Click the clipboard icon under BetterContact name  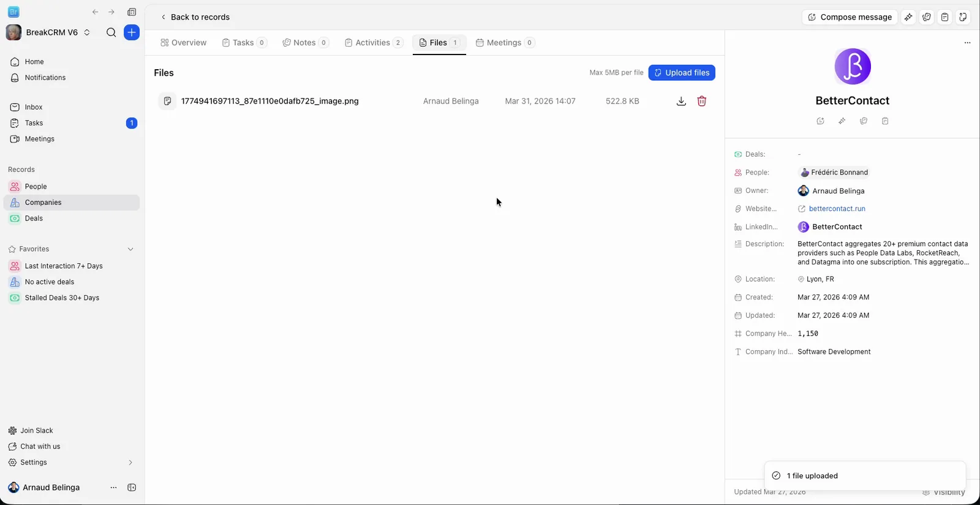tap(885, 121)
